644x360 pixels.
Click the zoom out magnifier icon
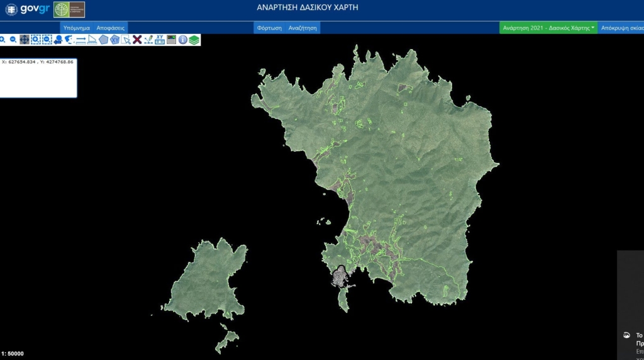(13, 40)
